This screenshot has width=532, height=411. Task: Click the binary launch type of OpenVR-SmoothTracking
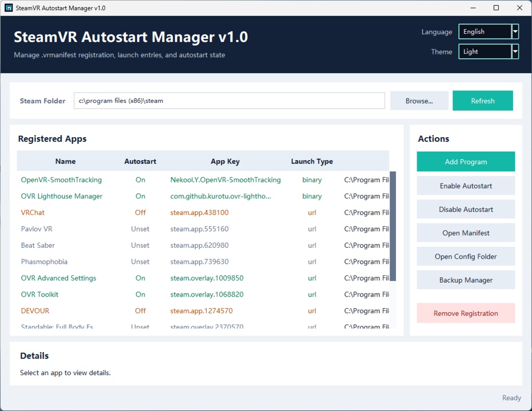312,180
